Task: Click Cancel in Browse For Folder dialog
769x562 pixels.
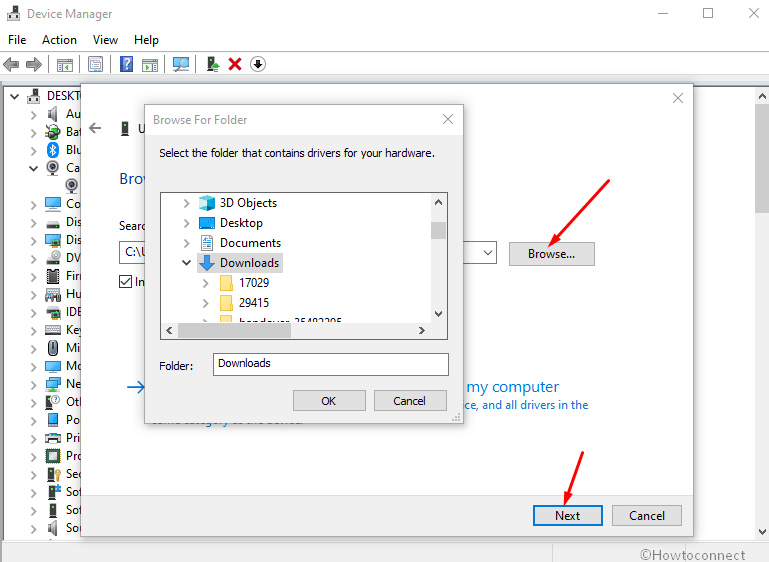Action: [410, 401]
